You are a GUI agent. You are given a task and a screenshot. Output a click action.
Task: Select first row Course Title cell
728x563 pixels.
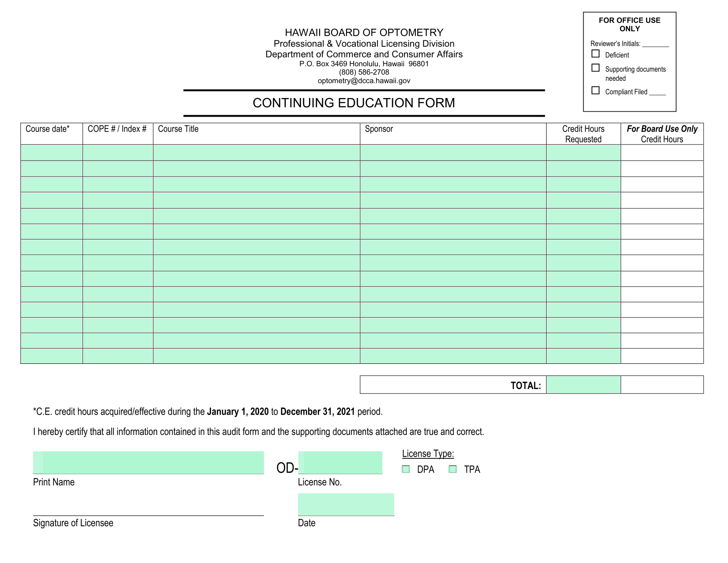pos(256,153)
